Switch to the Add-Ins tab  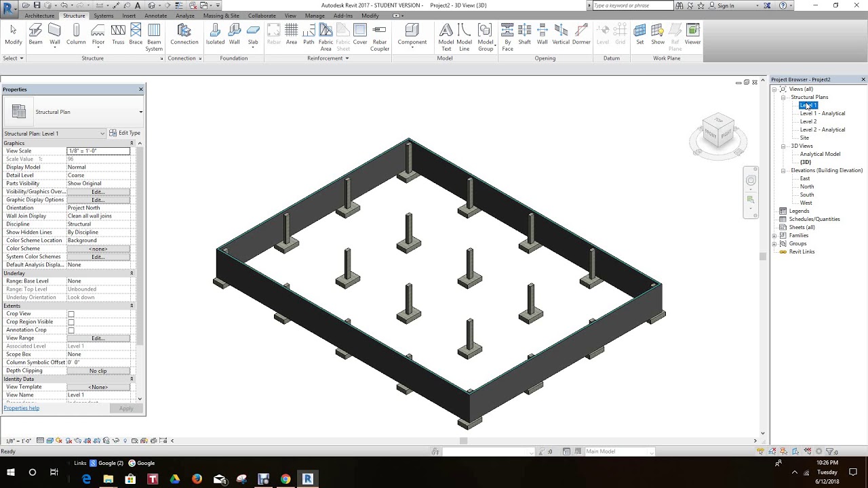coord(343,16)
